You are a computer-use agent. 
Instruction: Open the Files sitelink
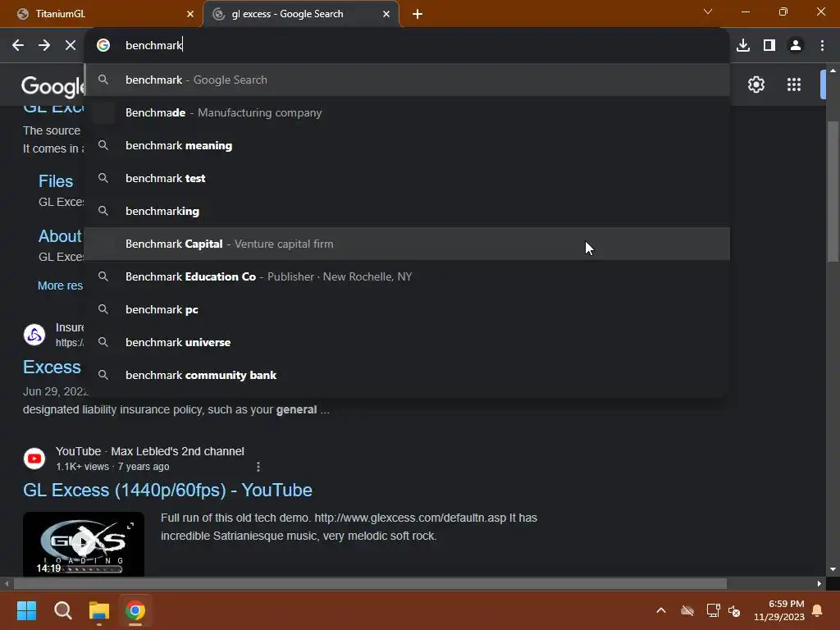56,181
